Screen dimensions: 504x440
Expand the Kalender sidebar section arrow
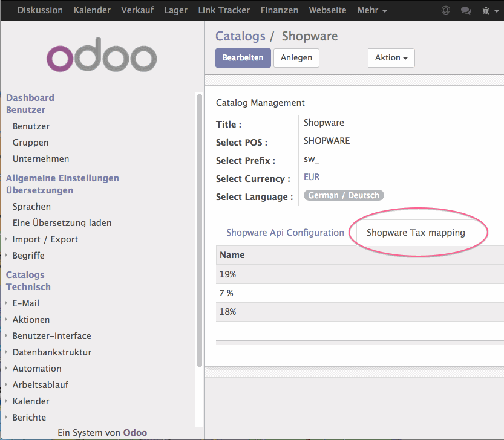[6, 401]
